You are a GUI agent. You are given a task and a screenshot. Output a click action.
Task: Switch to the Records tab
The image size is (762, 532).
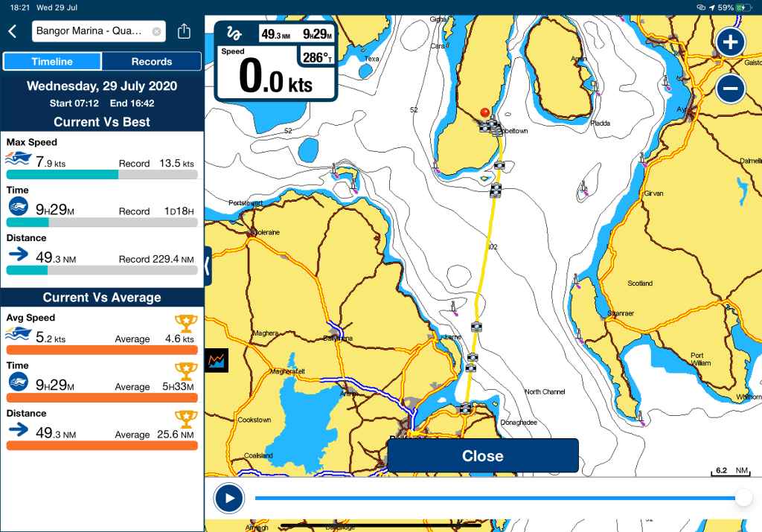click(152, 62)
